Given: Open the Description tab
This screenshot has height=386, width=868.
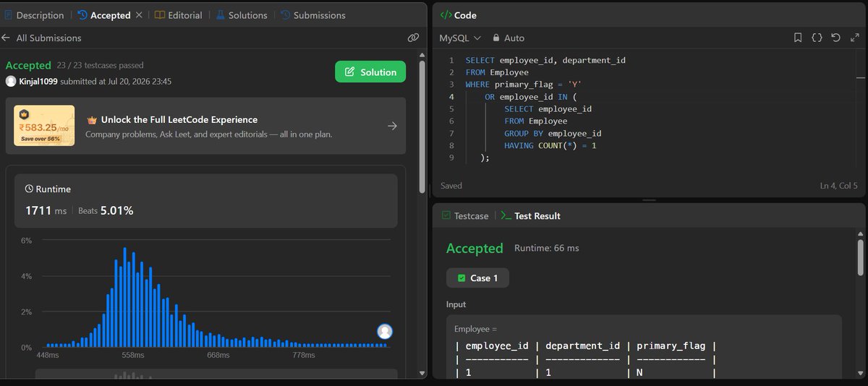Looking at the screenshot, I should [33, 15].
